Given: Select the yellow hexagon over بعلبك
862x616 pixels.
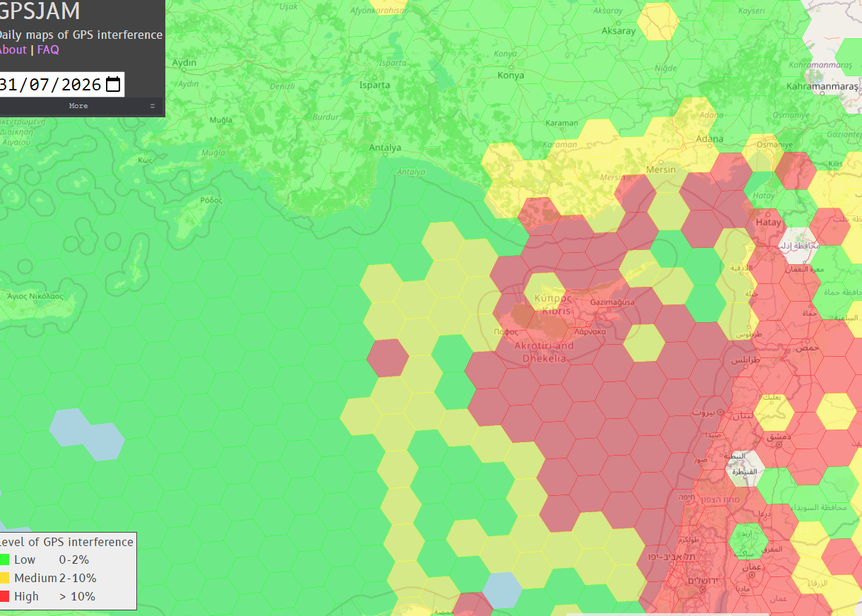Looking at the screenshot, I should (x=774, y=412).
